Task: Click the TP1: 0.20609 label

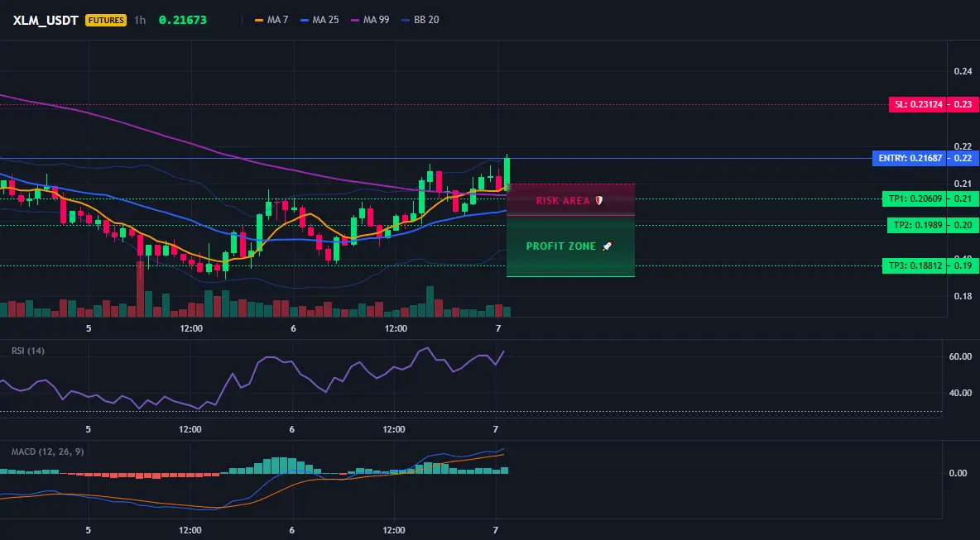Action: (913, 199)
